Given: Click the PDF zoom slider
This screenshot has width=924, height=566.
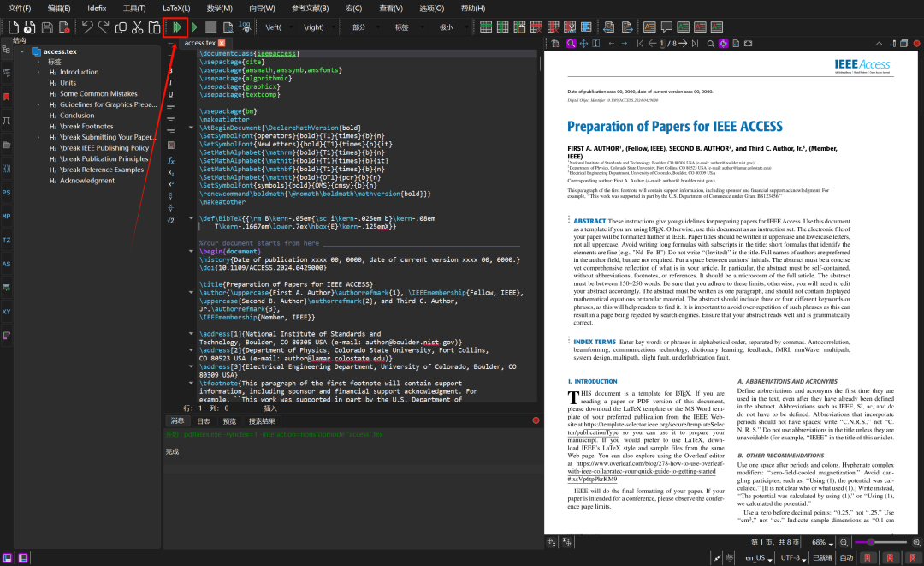Looking at the screenshot, I should [880, 542].
